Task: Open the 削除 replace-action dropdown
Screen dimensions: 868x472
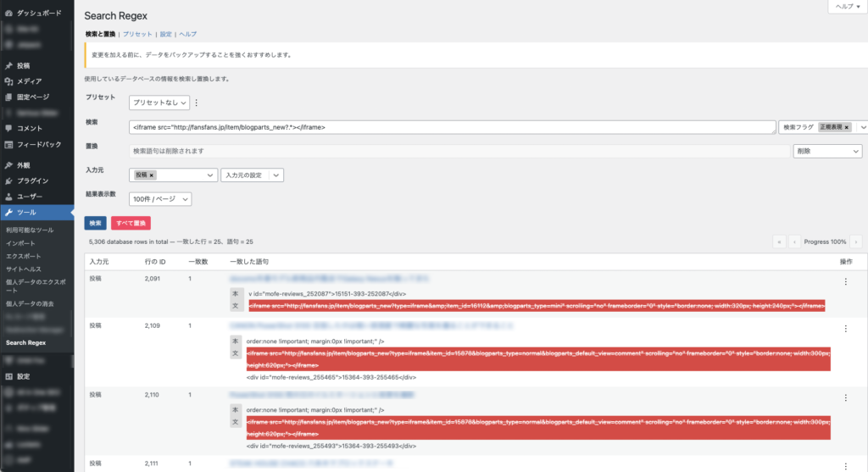Action: (x=827, y=151)
